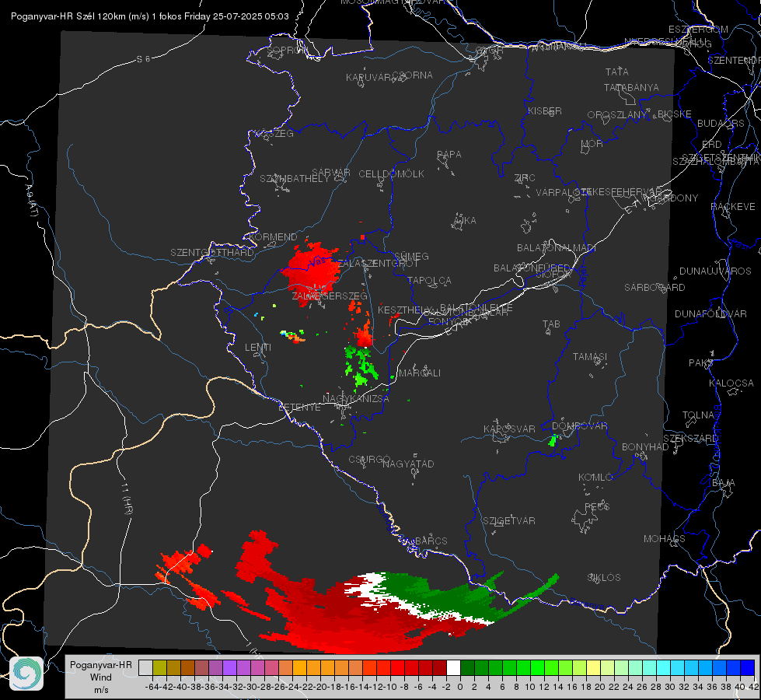Click the PECS city label

coord(597,507)
